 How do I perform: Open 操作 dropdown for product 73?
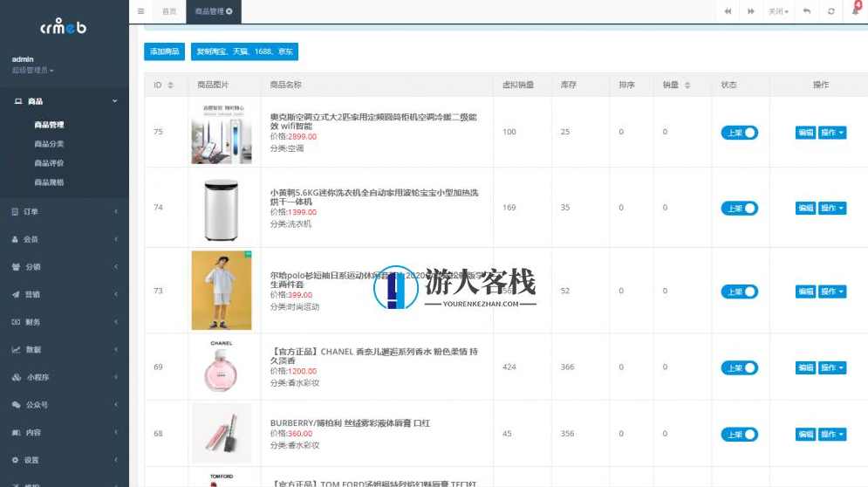(x=832, y=292)
